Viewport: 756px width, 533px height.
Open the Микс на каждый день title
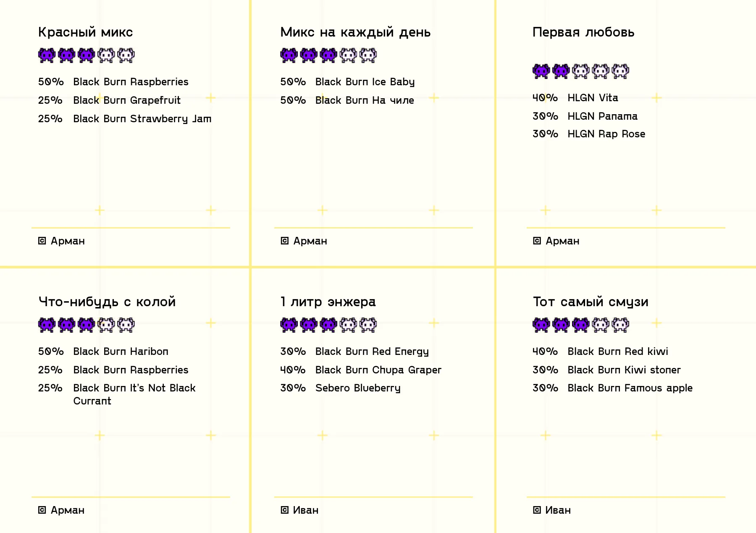355,32
